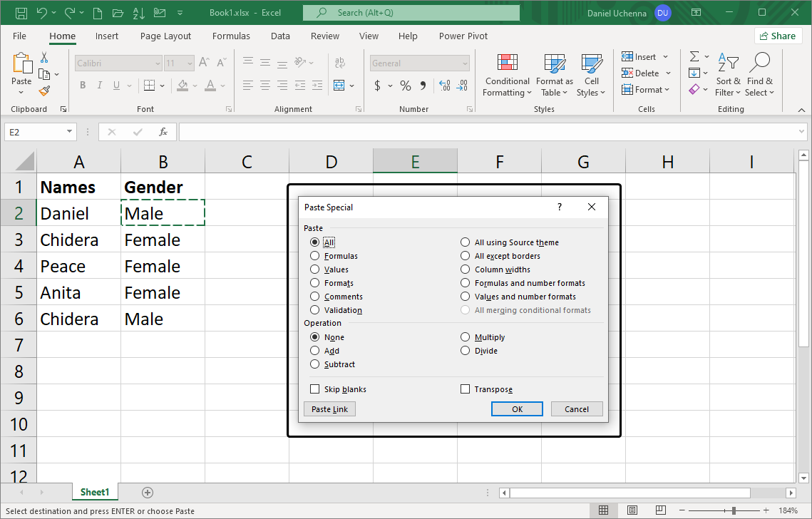Image resolution: width=812 pixels, height=519 pixels.
Task: Enable the Transpose checkbox
Action: pyautogui.click(x=466, y=389)
